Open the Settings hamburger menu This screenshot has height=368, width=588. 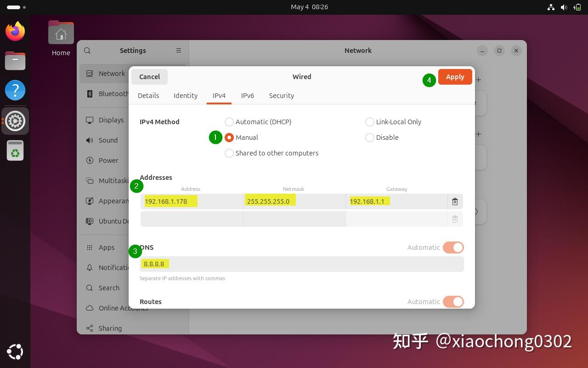pos(179,50)
